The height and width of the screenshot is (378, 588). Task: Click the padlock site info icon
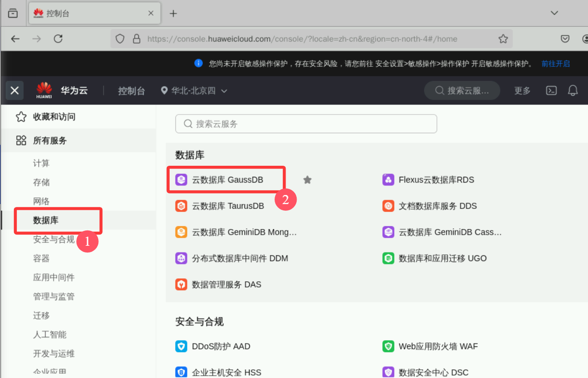[x=137, y=39]
